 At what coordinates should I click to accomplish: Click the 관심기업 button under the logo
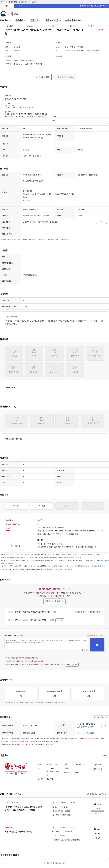pos(10,773)
